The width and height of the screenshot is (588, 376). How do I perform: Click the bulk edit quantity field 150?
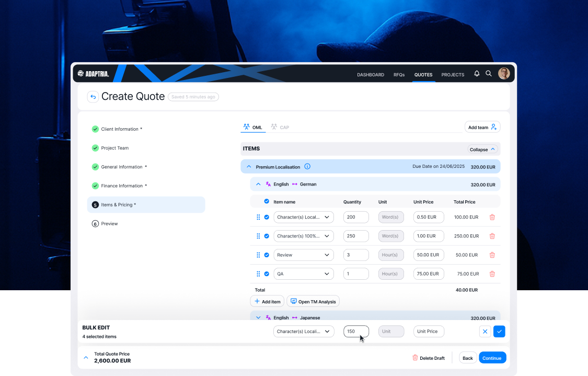click(x=356, y=332)
